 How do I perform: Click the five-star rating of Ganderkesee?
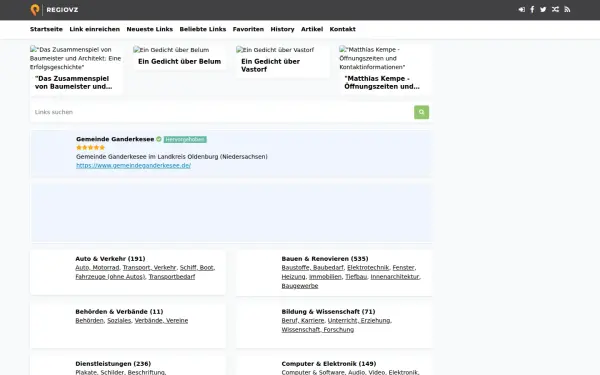(90, 147)
